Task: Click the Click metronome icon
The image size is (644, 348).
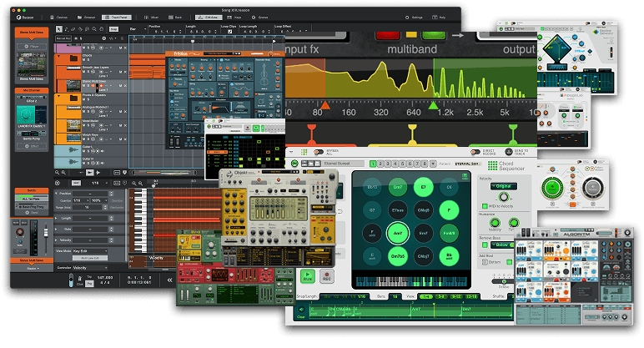Action: (80, 279)
